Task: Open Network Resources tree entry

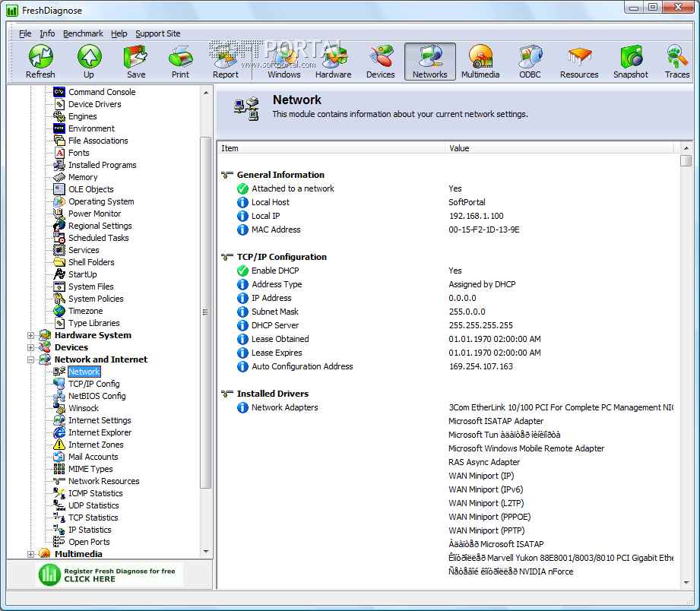Action: coord(97,481)
